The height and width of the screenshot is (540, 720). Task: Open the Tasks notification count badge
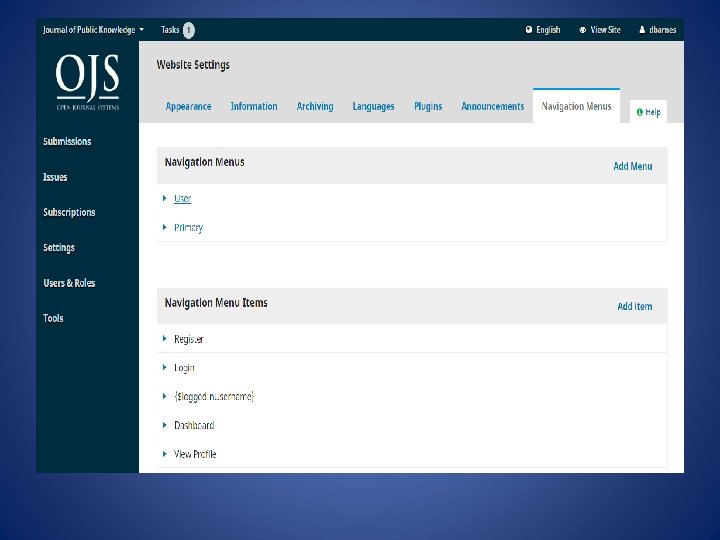click(189, 30)
